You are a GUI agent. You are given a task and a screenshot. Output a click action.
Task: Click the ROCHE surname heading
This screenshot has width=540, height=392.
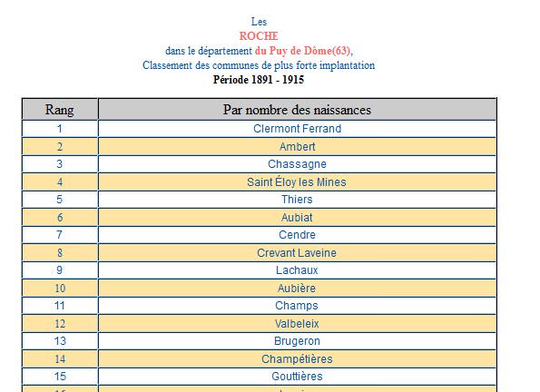(259, 35)
